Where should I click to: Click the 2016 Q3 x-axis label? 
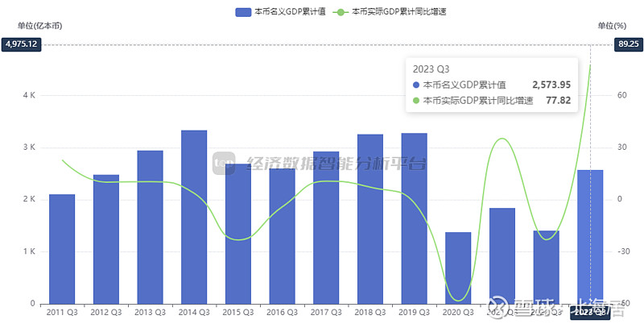pos(282,312)
